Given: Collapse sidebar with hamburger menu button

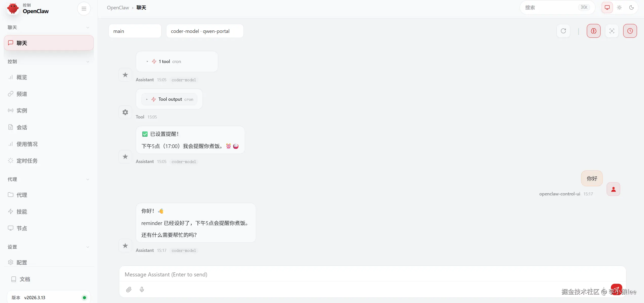Looking at the screenshot, I should [84, 9].
